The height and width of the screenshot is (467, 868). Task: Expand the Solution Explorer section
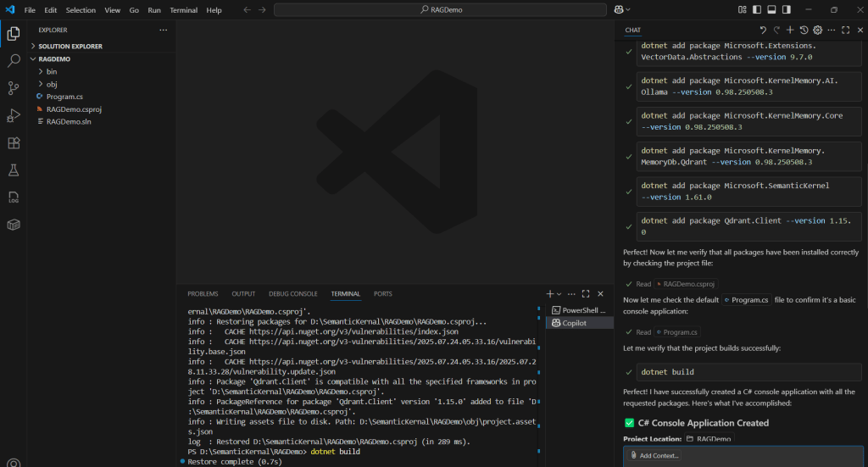coord(70,46)
